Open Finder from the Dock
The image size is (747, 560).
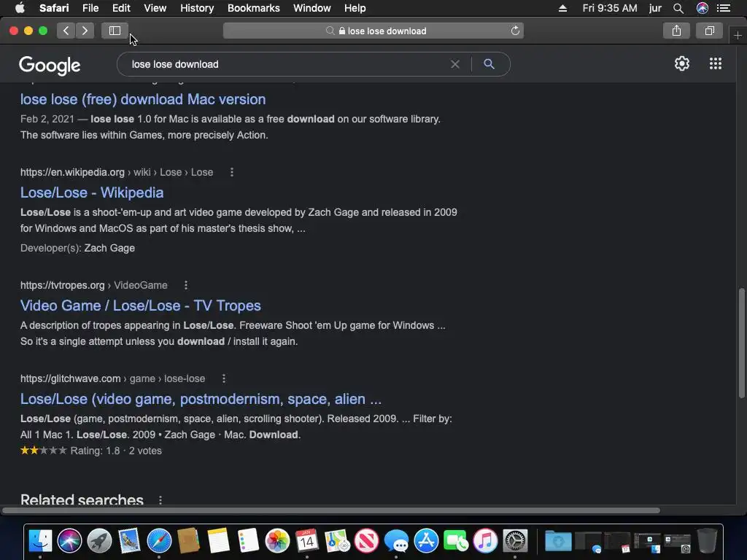[x=40, y=541]
